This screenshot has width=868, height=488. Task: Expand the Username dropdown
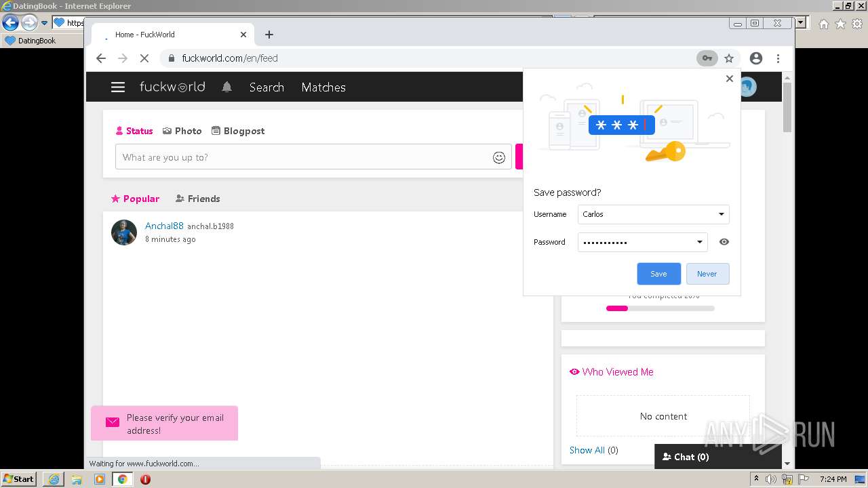click(722, 214)
